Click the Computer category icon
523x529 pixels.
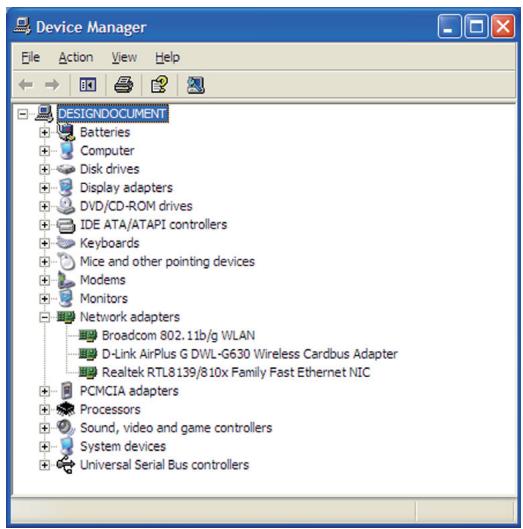pyautogui.click(x=66, y=150)
